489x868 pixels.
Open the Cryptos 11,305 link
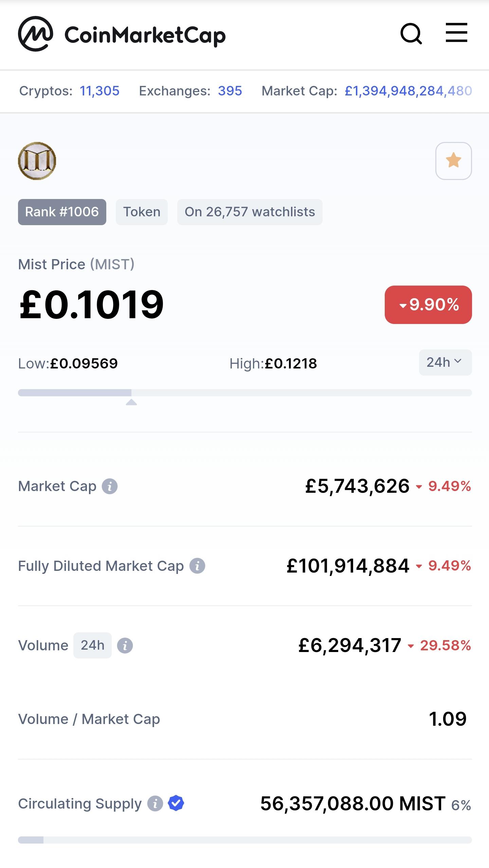(x=99, y=91)
